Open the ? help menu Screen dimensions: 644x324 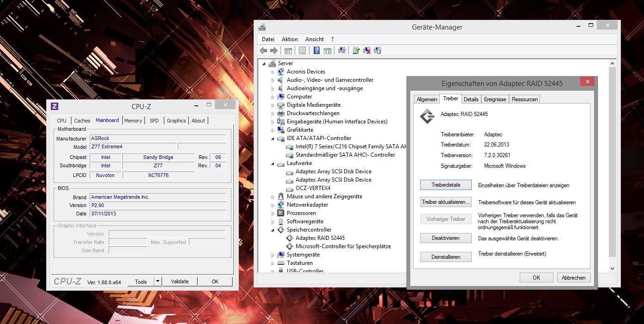coord(332,39)
